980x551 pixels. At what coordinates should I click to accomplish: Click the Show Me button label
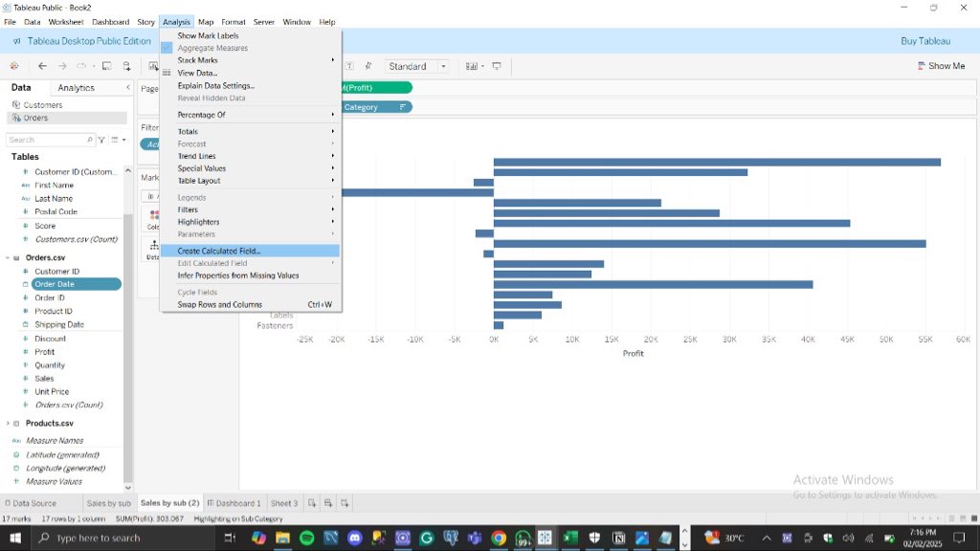tap(947, 66)
